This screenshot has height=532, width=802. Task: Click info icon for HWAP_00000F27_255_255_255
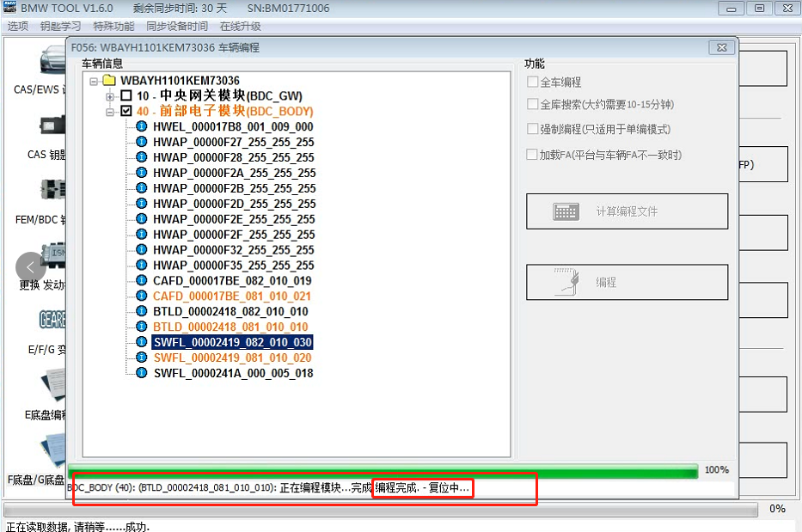(142, 142)
